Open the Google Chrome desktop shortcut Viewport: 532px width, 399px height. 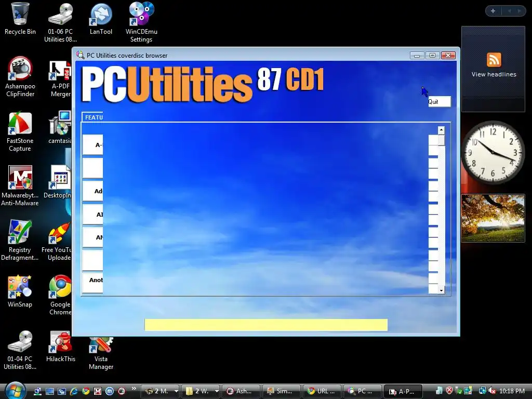tap(60, 295)
